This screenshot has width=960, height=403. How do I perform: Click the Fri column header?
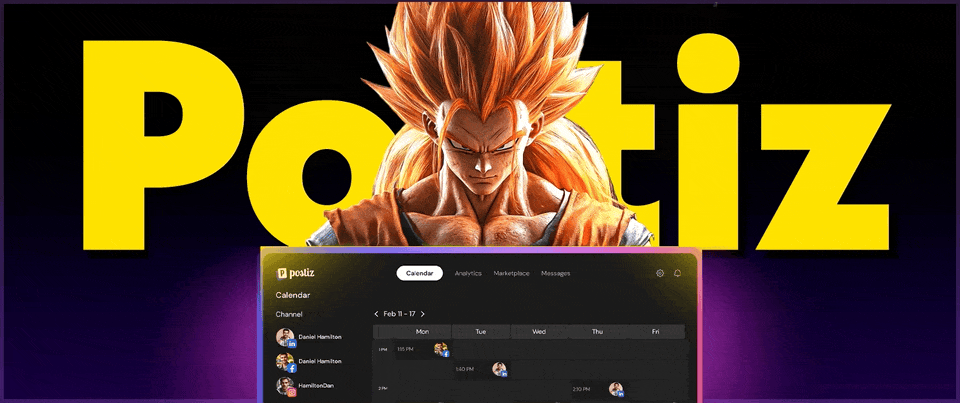656,331
